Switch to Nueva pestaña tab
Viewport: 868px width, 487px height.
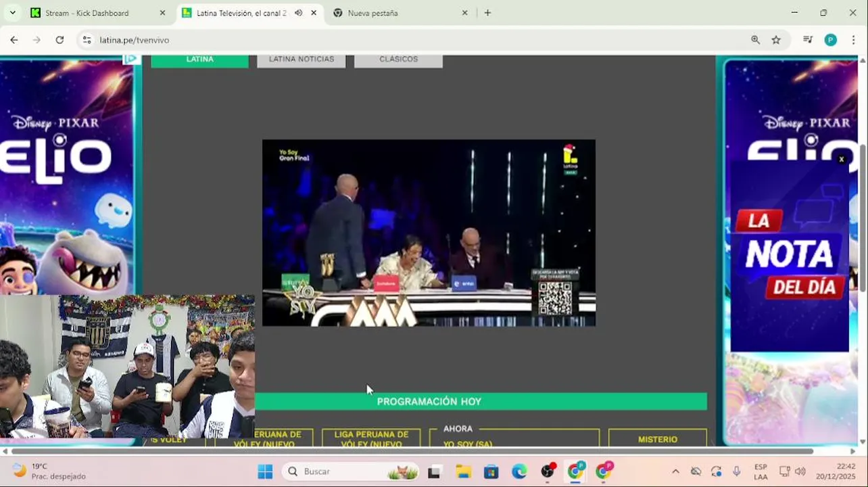tap(372, 13)
